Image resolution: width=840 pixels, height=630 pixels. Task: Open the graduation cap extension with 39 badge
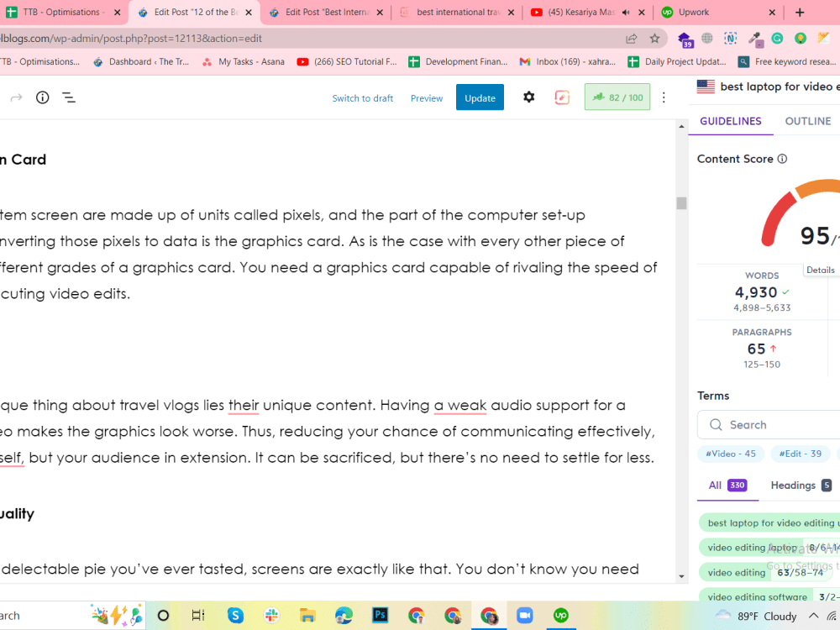(685, 39)
